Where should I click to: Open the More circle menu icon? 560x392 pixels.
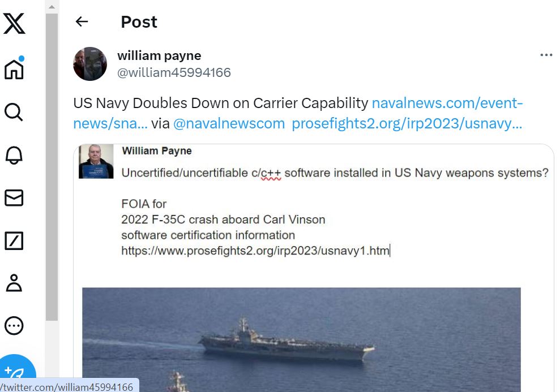click(14, 326)
